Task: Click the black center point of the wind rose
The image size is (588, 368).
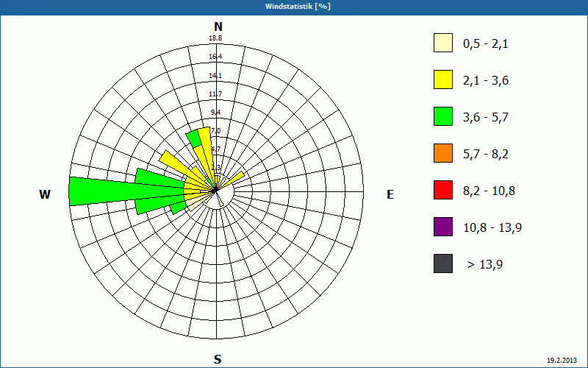Action: coord(215,191)
